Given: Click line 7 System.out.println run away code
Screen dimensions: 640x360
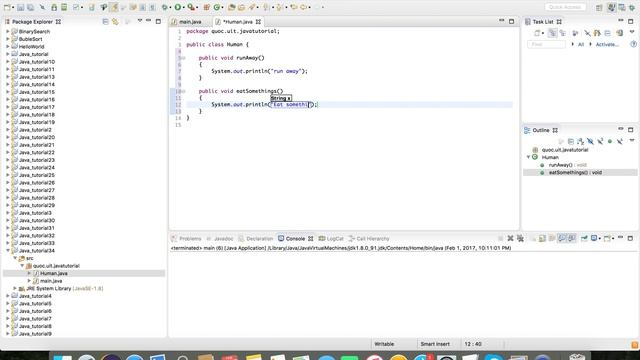Looking at the screenshot, I should 259,71.
